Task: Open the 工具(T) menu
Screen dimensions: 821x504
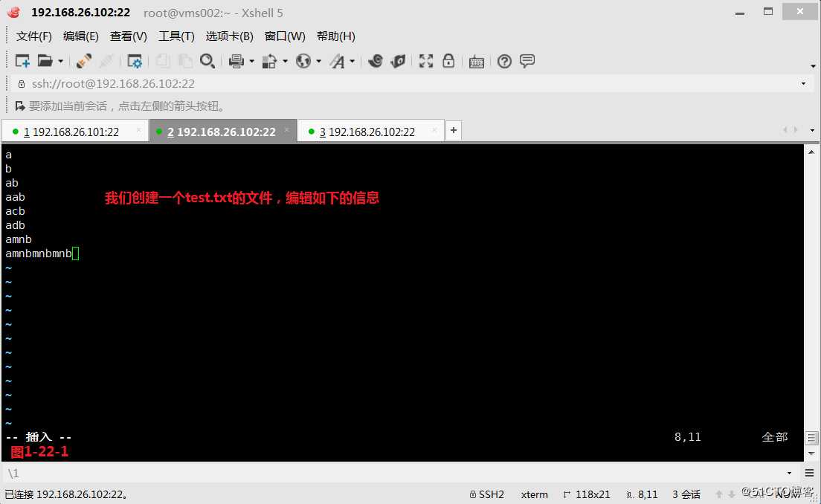Action: coord(176,36)
